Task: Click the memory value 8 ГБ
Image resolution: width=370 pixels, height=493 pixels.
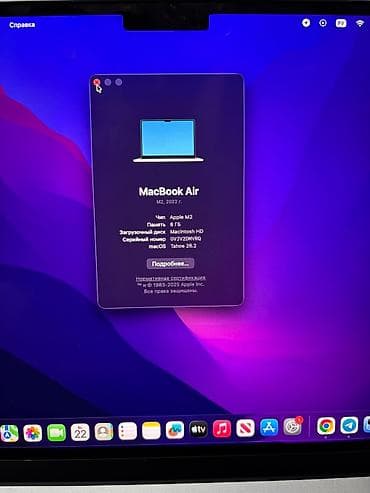Action: point(175,224)
